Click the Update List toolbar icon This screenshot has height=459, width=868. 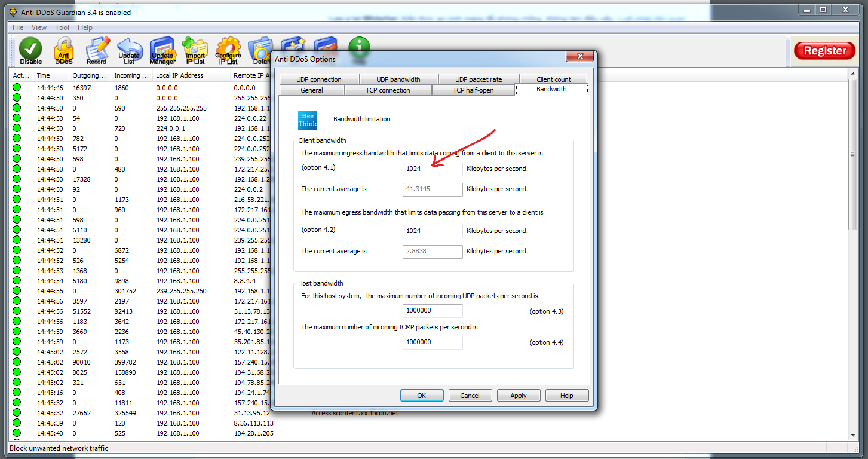pos(129,51)
